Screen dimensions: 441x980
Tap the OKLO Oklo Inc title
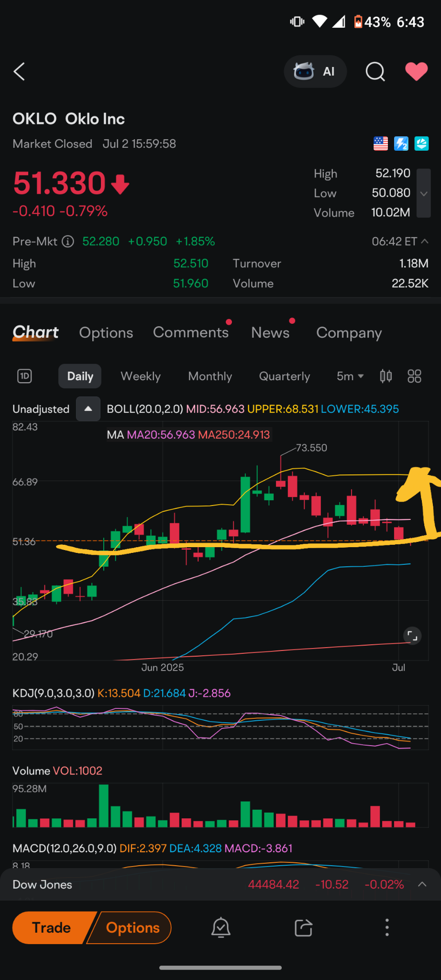click(68, 119)
